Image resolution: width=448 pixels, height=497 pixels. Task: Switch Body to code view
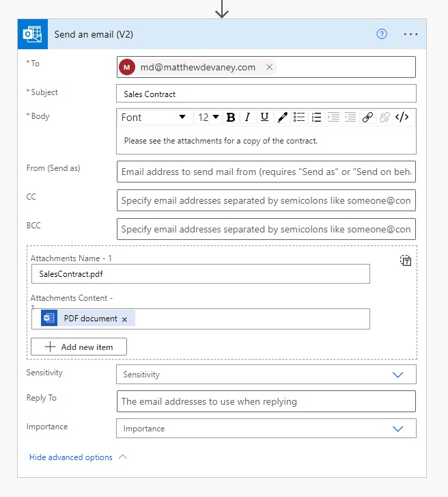402,118
